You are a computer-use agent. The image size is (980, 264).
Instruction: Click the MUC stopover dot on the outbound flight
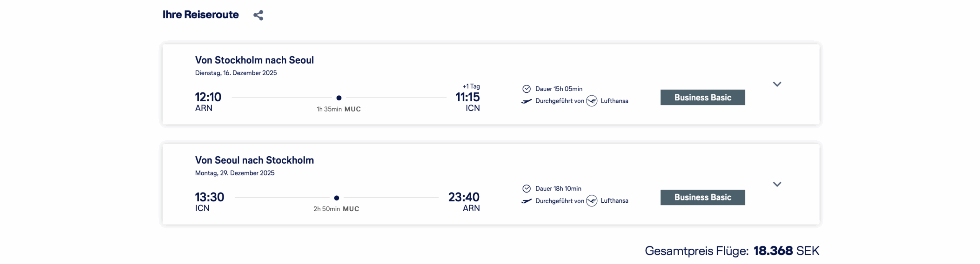(339, 98)
